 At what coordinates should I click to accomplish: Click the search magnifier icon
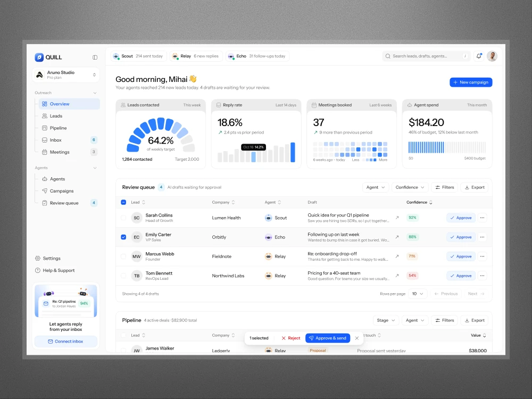point(388,56)
